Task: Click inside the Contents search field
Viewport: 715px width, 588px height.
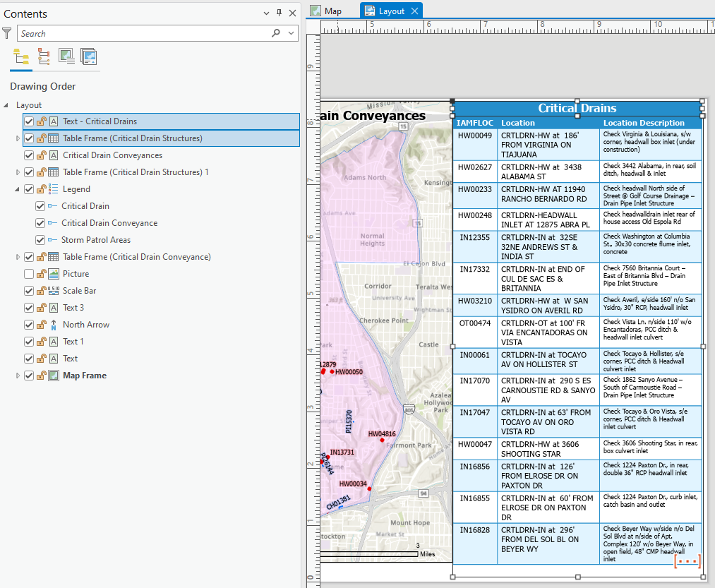Action: [x=141, y=33]
